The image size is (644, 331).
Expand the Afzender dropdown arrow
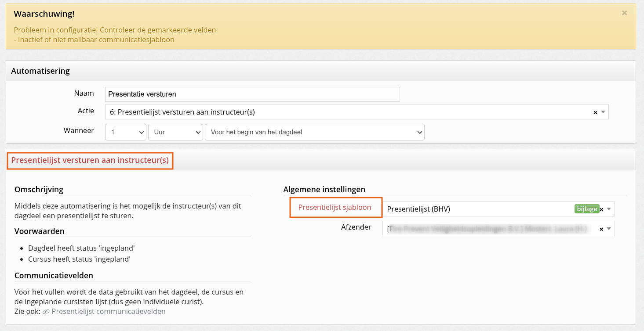pos(609,229)
